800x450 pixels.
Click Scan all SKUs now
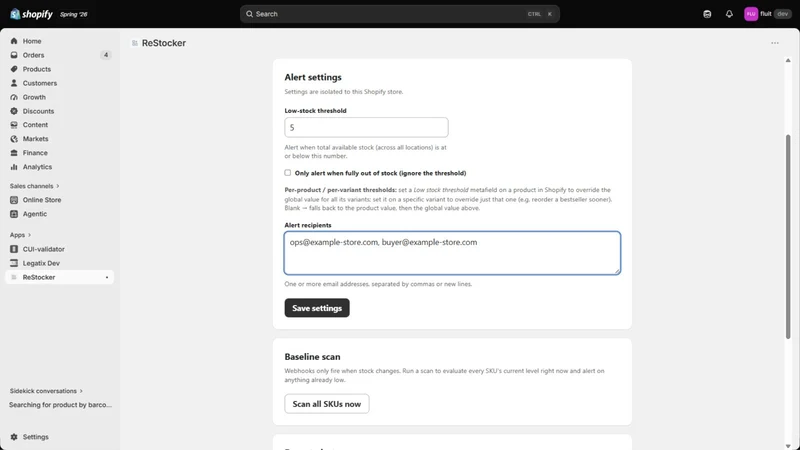click(327, 404)
